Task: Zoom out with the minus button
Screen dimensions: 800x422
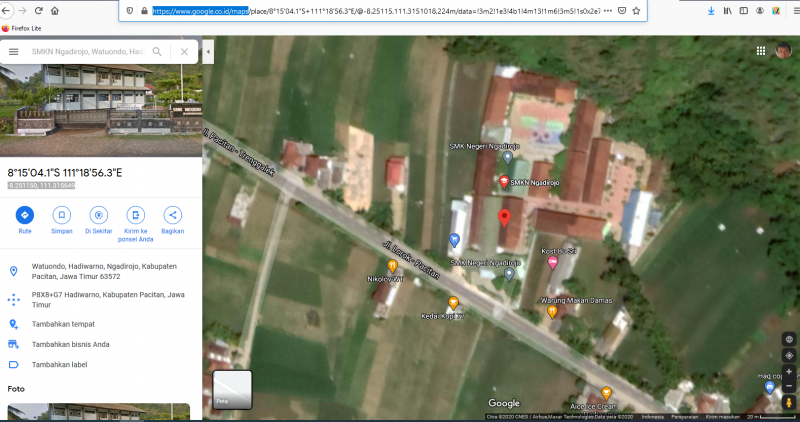Action: point(789,385)
